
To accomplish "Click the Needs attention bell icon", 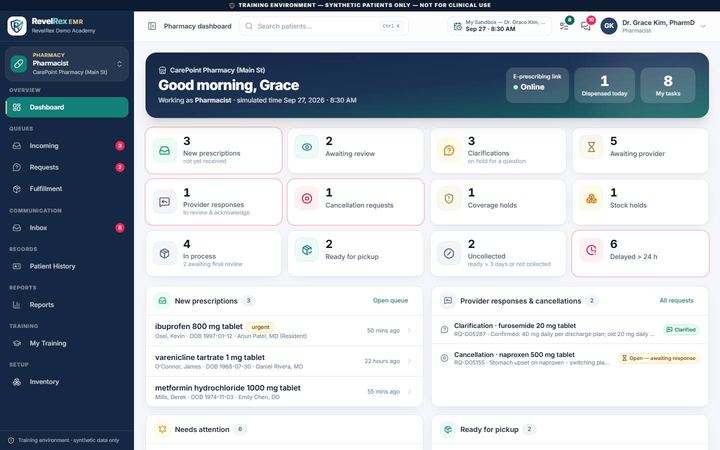I will click(x=162, y=429).
